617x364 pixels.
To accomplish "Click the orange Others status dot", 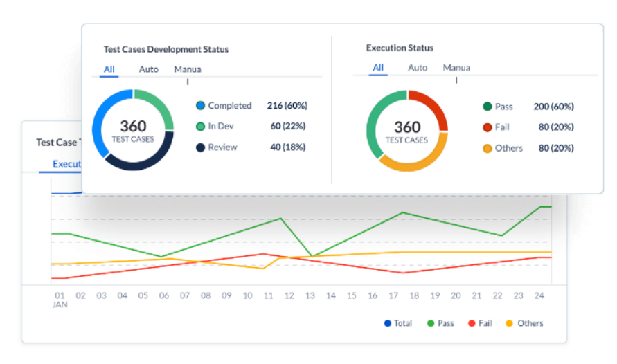I will (488, 148).
